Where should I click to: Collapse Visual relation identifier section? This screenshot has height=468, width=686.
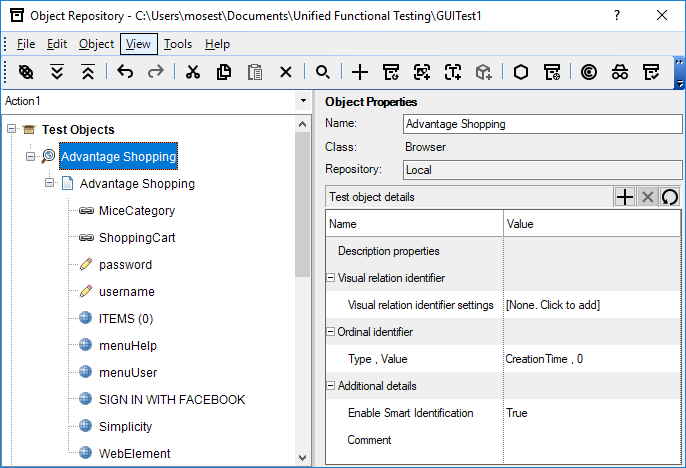[331, 278]
